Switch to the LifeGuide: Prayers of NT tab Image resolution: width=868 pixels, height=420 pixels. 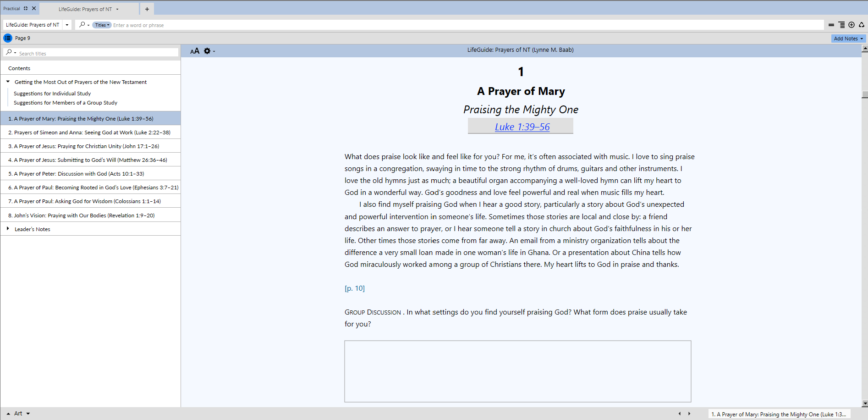coord(85,9)
